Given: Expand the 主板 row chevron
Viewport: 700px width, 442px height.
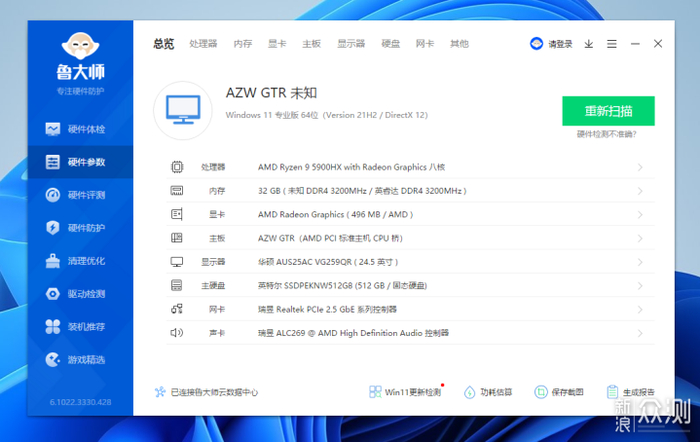Looking at the screenshot, I should (640, 238).
